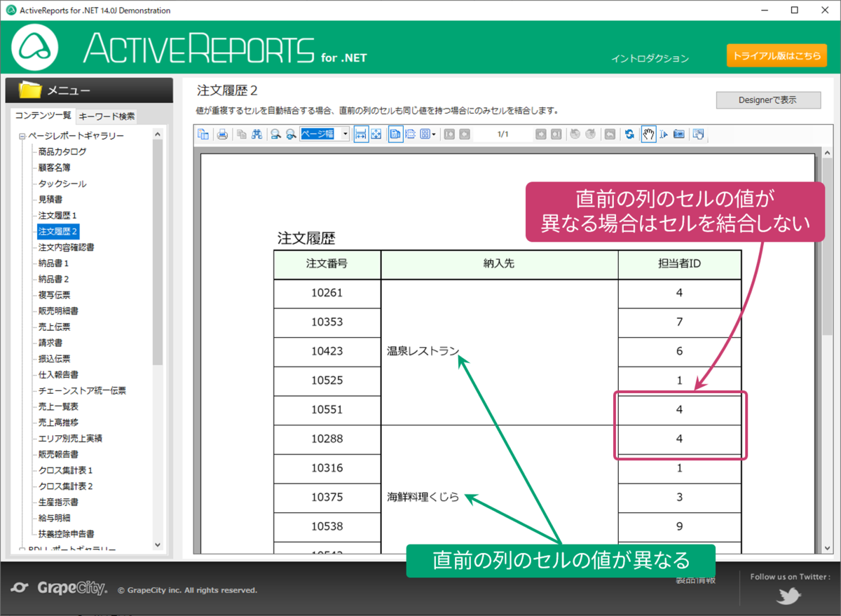Toggle the Pan hand tool
This screenshot has height=616, width=841.
647,134
